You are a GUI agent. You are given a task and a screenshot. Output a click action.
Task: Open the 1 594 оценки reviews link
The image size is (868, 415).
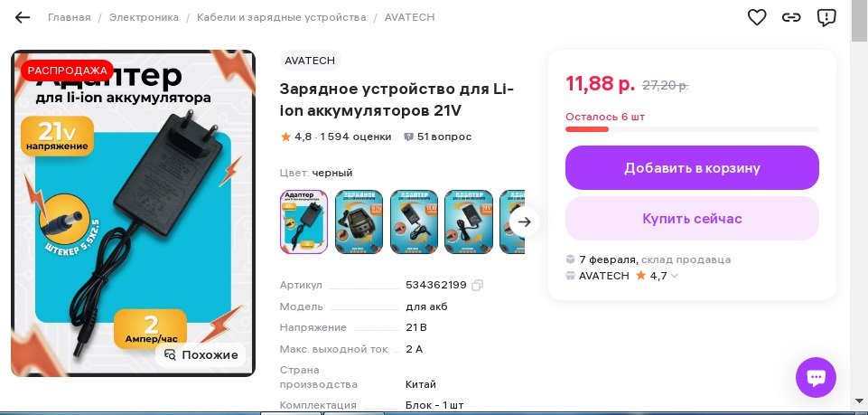click(355, 137)
